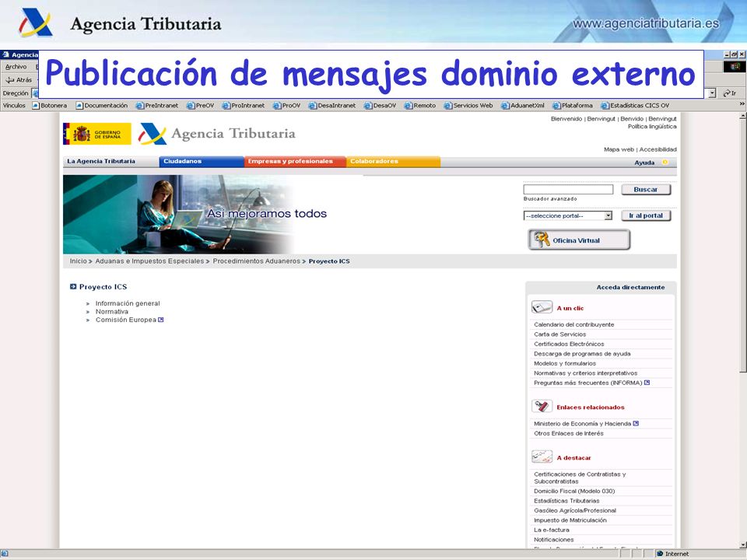Screen dimensions: 747x560
Task: Open Modelos y formularios link
Action: pyautogui.click(x=565, y=363)
